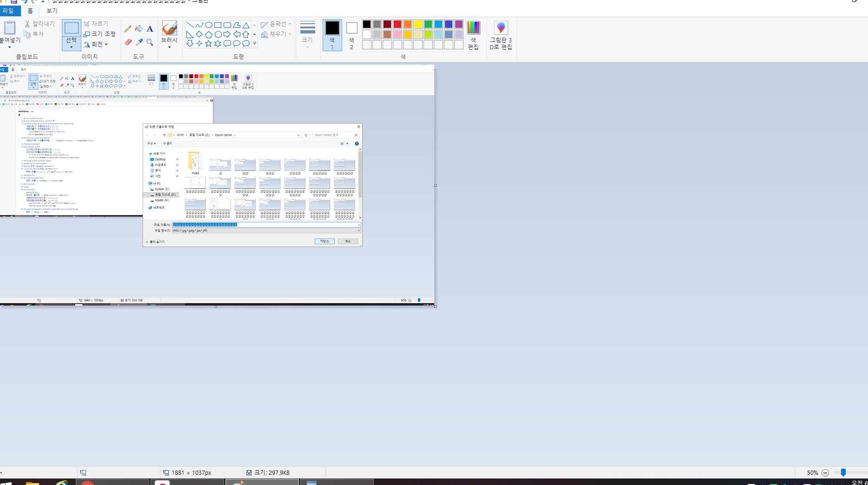The image size is (868, 485).
Task: Choose the Down arrow shape
Action: click(x=190, y=43)
